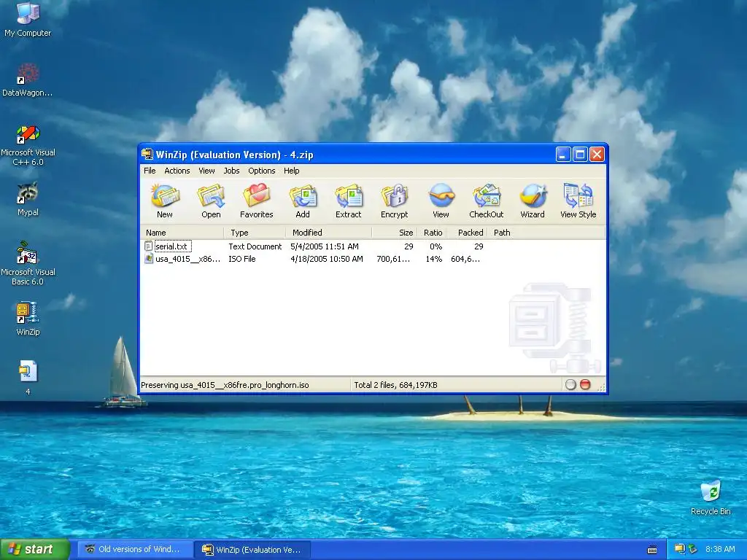This screenshot has width=747, height=560.
Task: Select the Mypal browser desktop icon
Action: [28, 199]
